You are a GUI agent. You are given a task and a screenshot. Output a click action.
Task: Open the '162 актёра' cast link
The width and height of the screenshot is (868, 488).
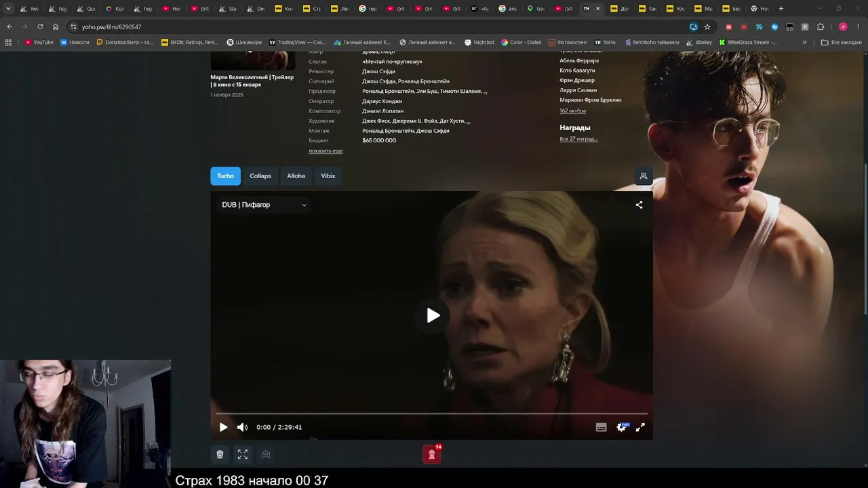click(x=572, y=110)
